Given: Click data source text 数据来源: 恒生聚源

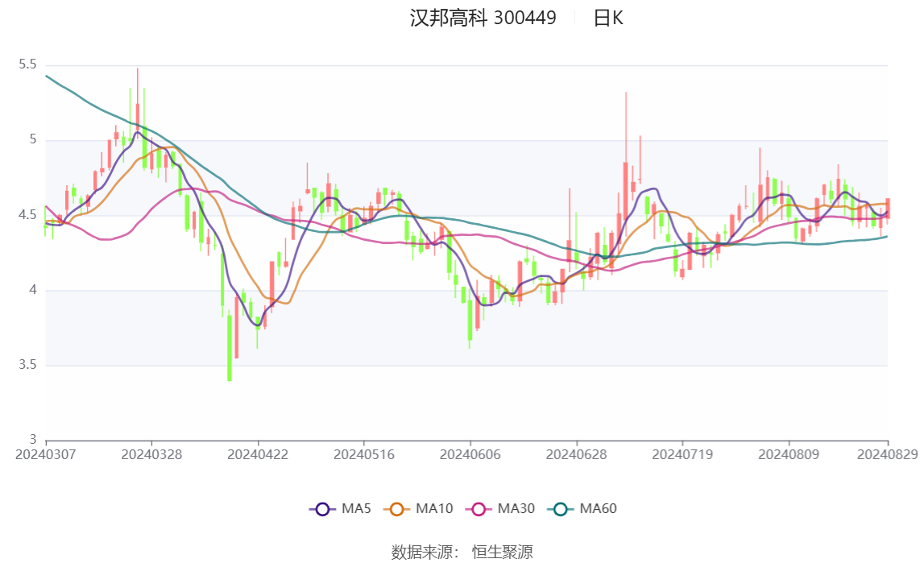Looking at the screenshot, I should click(x=462, y=552).
